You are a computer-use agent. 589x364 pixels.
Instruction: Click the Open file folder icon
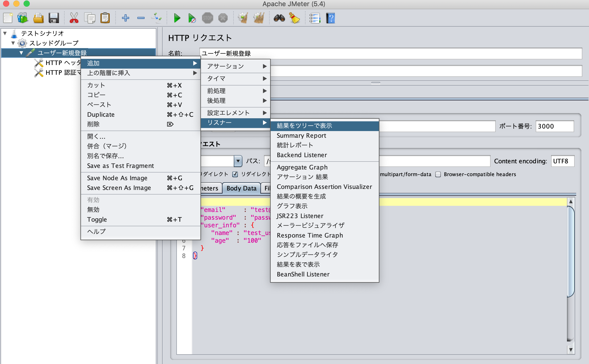pyautogui.click(x=38, y=18)
